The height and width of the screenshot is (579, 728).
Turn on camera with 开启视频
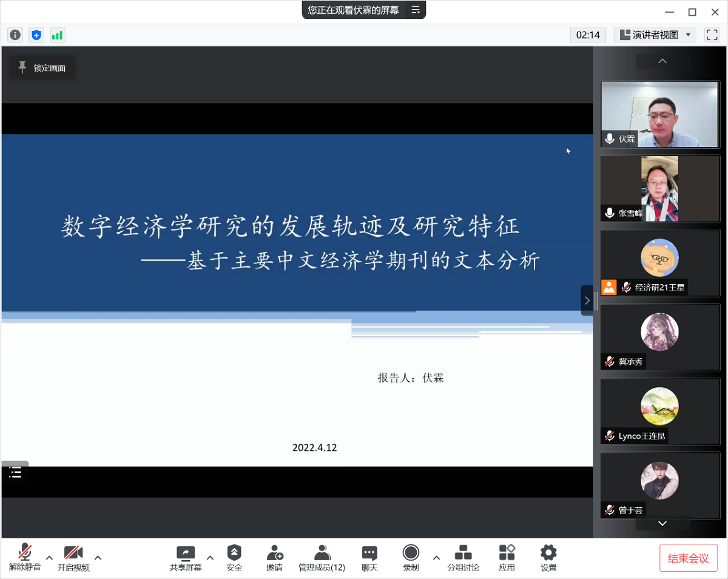(x=73, y=557)
